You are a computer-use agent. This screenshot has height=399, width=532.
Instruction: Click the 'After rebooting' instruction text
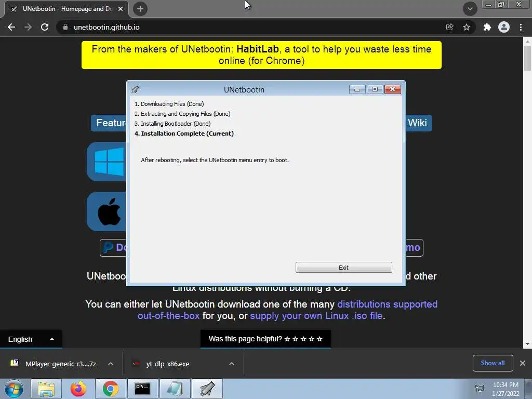click(x=215, y=160)
